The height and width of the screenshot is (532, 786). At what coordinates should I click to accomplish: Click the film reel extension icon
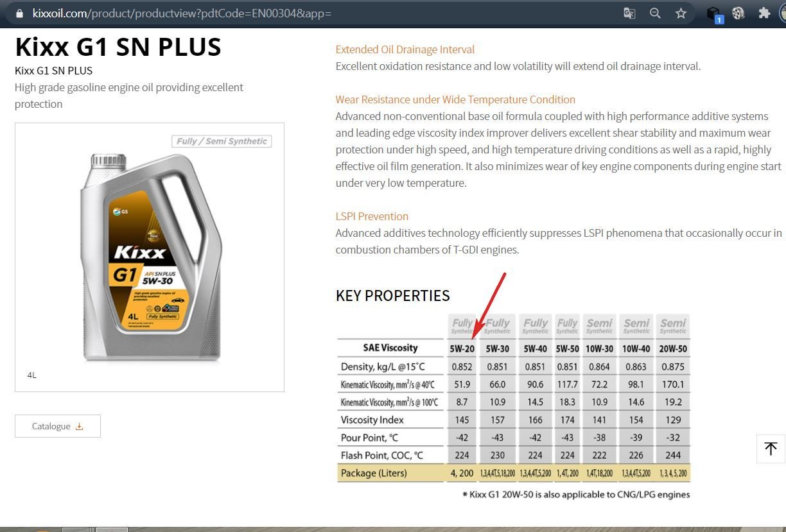pos(738,13)
